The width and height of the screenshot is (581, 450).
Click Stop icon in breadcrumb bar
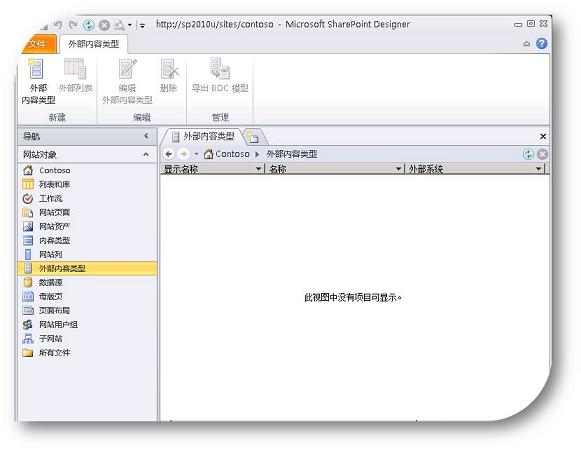[542, 154]
